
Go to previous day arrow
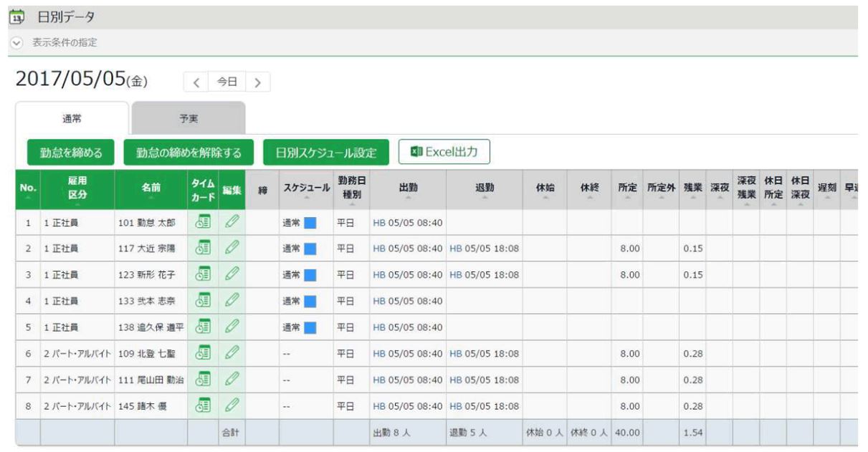point(195,83)
